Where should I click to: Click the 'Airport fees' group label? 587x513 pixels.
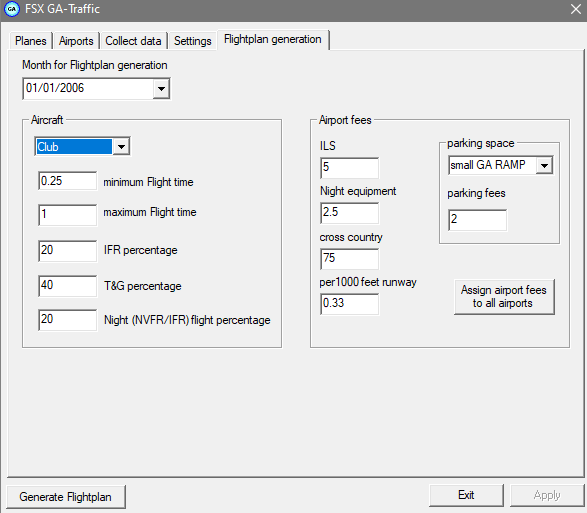point(345,120)
